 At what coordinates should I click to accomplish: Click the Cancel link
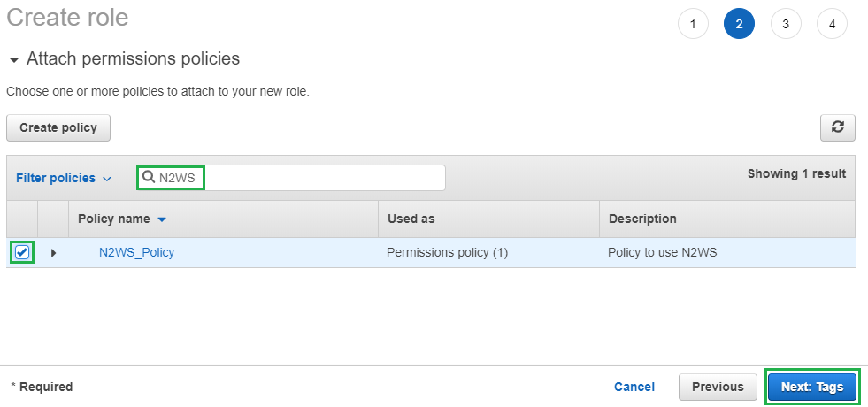(634, 387)
